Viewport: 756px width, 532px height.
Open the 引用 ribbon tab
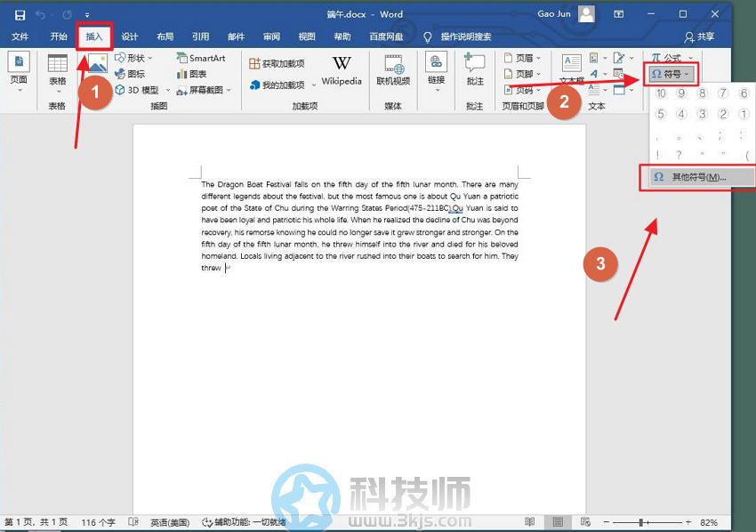tap(201, 36)
